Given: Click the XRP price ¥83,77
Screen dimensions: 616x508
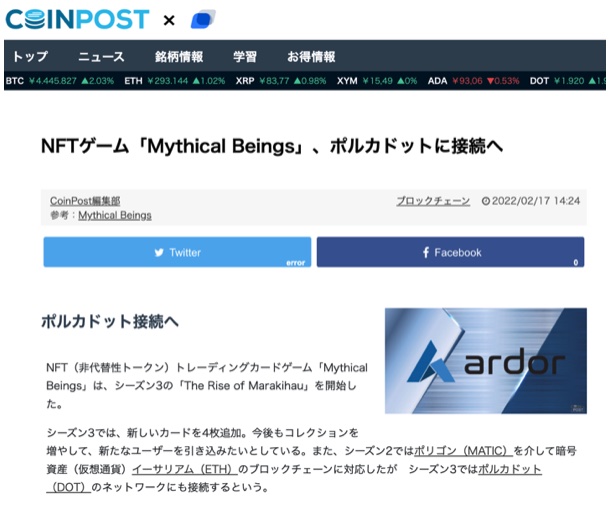Looking at the screenshot, I should click(x=274, y=81).
